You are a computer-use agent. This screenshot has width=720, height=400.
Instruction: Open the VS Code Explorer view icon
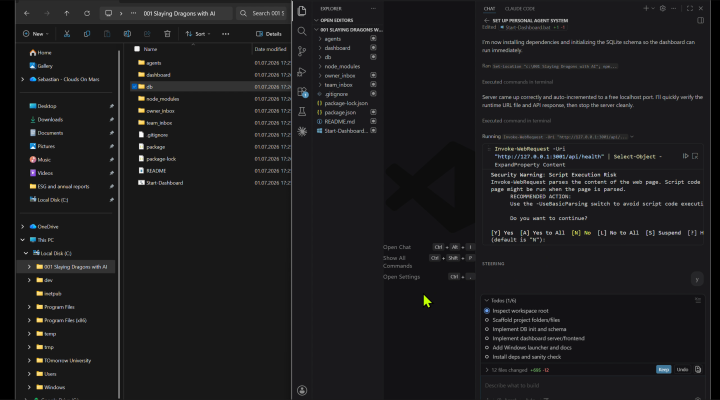(302, 11)
